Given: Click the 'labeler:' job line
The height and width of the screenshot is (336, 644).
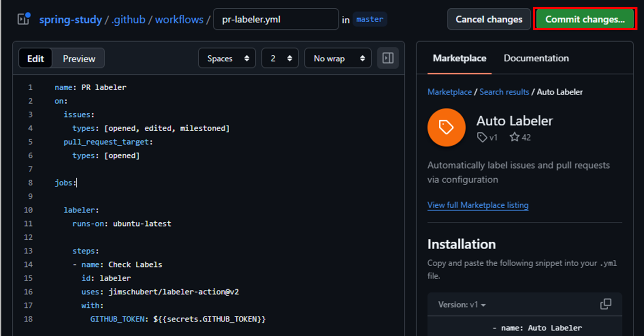Looking at the screenshot, I should click(81, 210).
